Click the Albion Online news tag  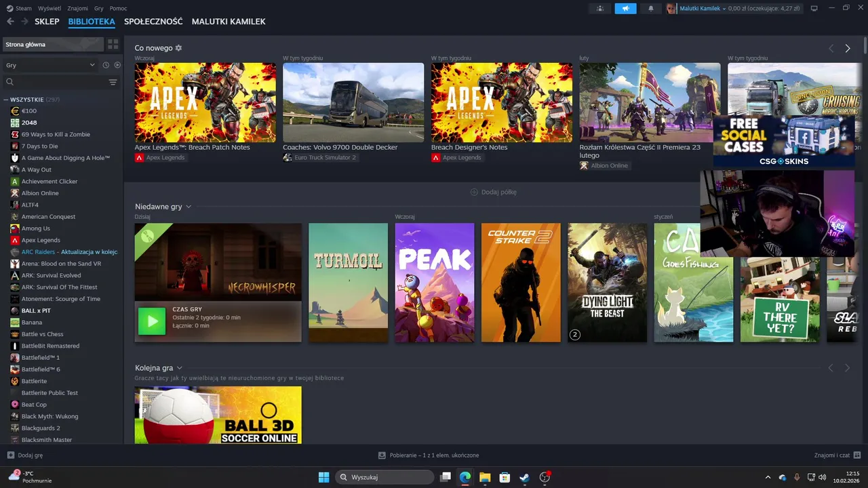604,165
